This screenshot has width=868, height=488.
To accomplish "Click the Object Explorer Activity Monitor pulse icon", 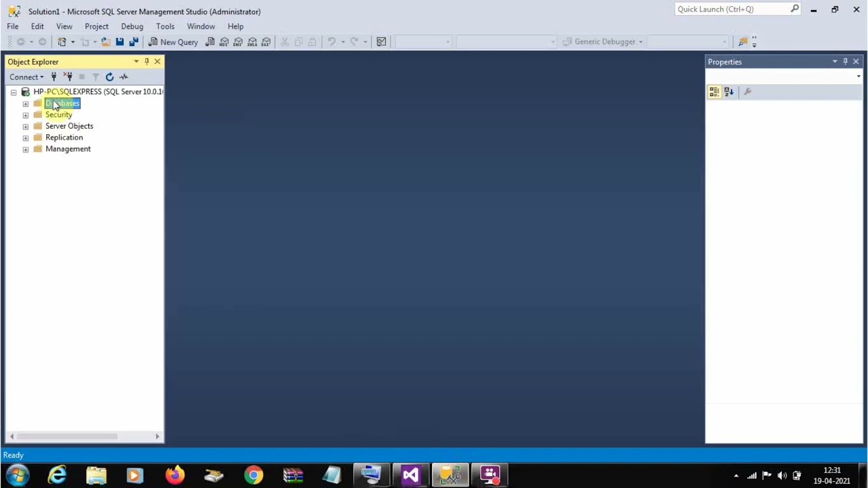I will 123,77.
